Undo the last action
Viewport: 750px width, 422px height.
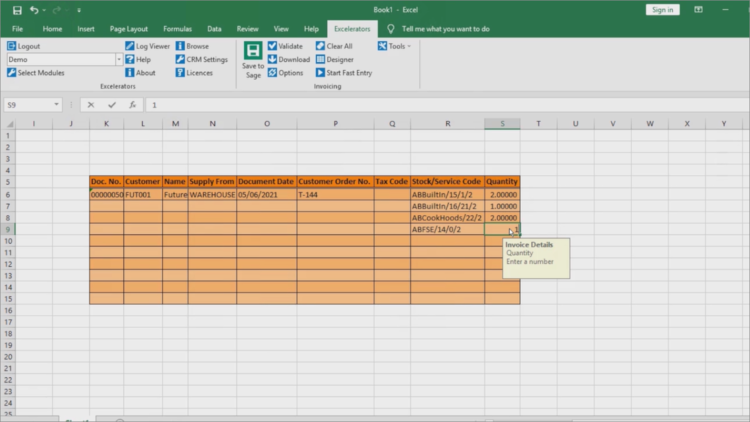coord(33,10)
